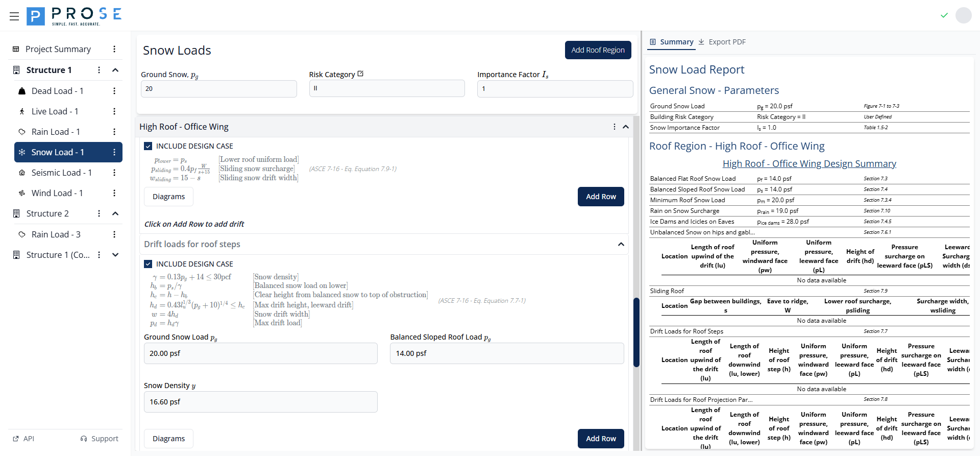Click three-dot menu beside Dead Load - 1
980x456 pixels.
click(x=114, y=91)
